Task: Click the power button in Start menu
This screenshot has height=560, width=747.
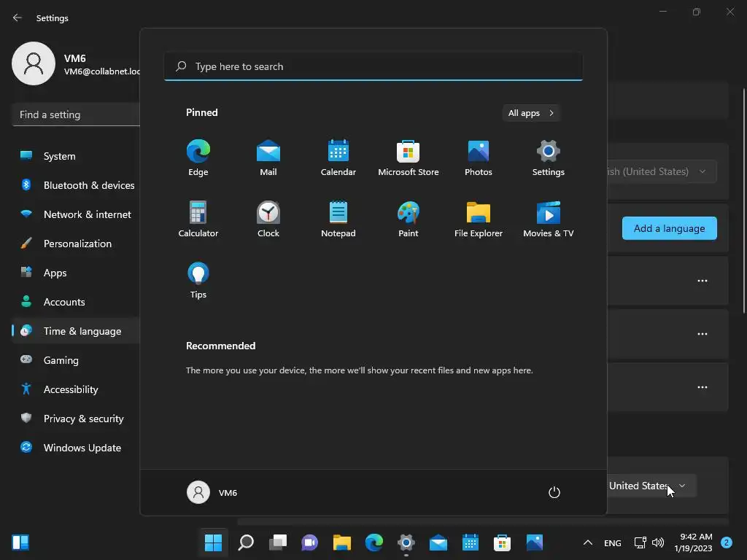Action: (x=554, y=492)
